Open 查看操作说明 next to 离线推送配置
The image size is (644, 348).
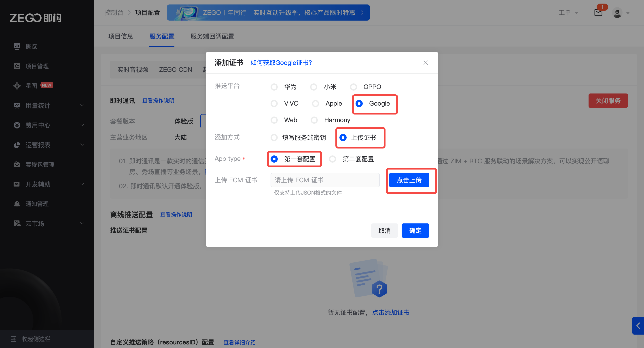pyautogui.click(x=176, y=214)
